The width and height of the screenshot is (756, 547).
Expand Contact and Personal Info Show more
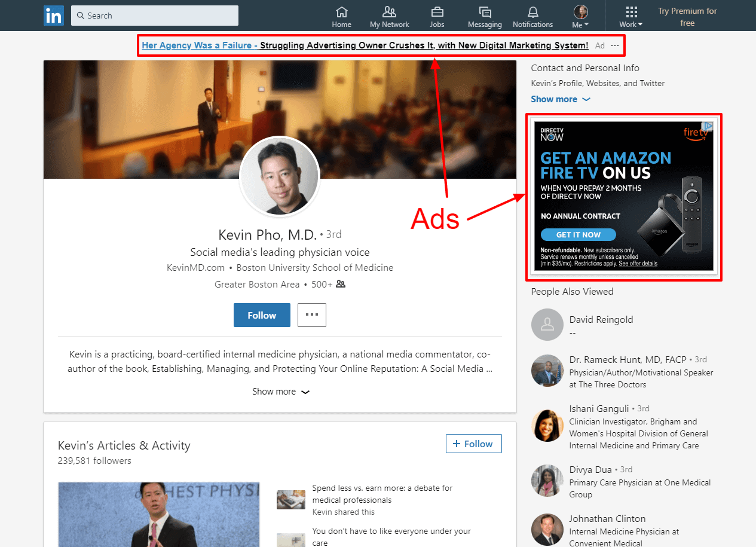[x=561, y=99]
